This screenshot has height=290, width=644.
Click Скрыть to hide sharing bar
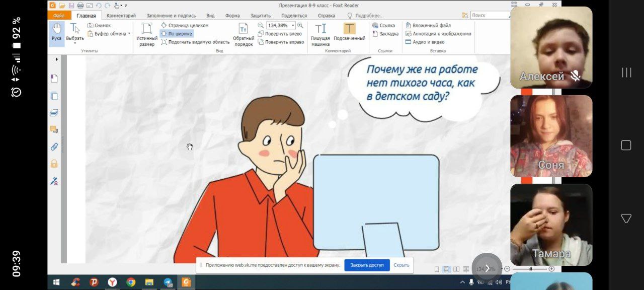tap(401, 265)
